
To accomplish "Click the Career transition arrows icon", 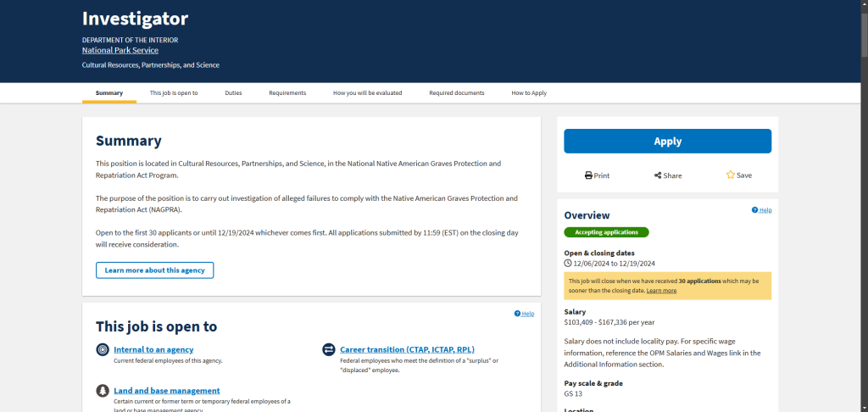I will coord(329,349).
